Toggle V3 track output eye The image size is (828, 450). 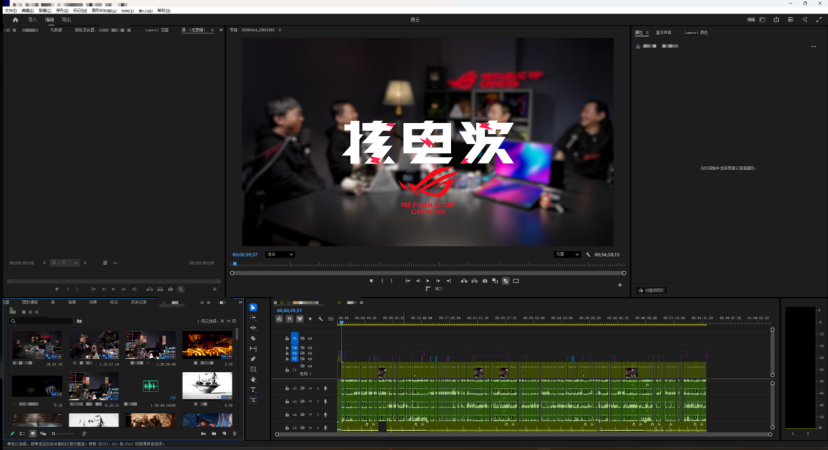click(x=310, y=353)
